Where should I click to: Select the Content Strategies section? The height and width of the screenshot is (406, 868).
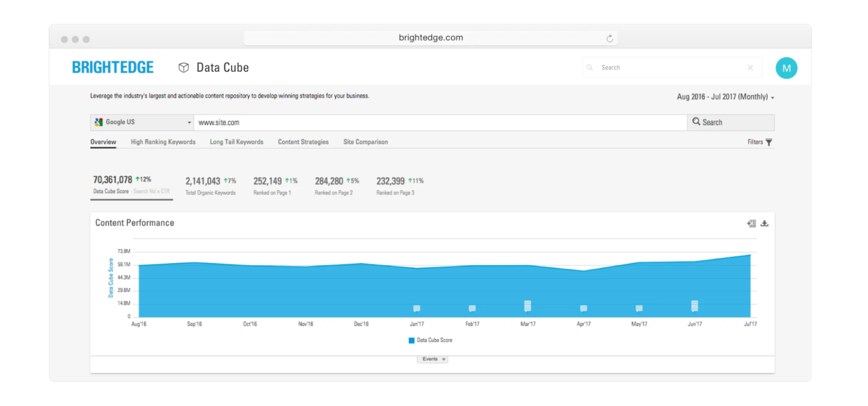pyautogui.click(x=303, y=142)
